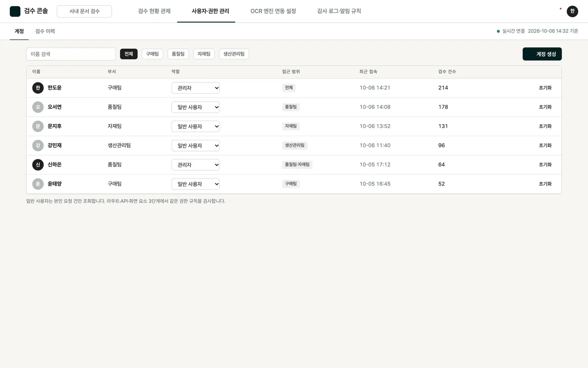Click 신하은's avatar icon
Viewport: 588px width, 368px height.
pos(38,165)
